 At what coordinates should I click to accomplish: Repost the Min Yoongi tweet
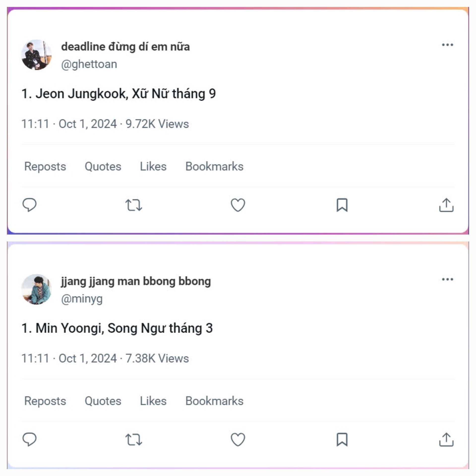(134, 440)
